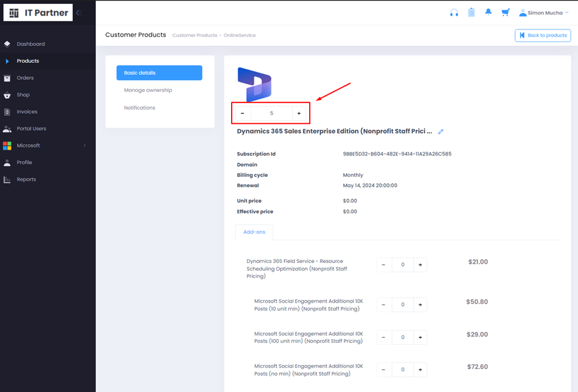Open the clipboard icon in top bar
Viewport: 578px width, 392px height.
pyautogui.click(x=472, y=13)
